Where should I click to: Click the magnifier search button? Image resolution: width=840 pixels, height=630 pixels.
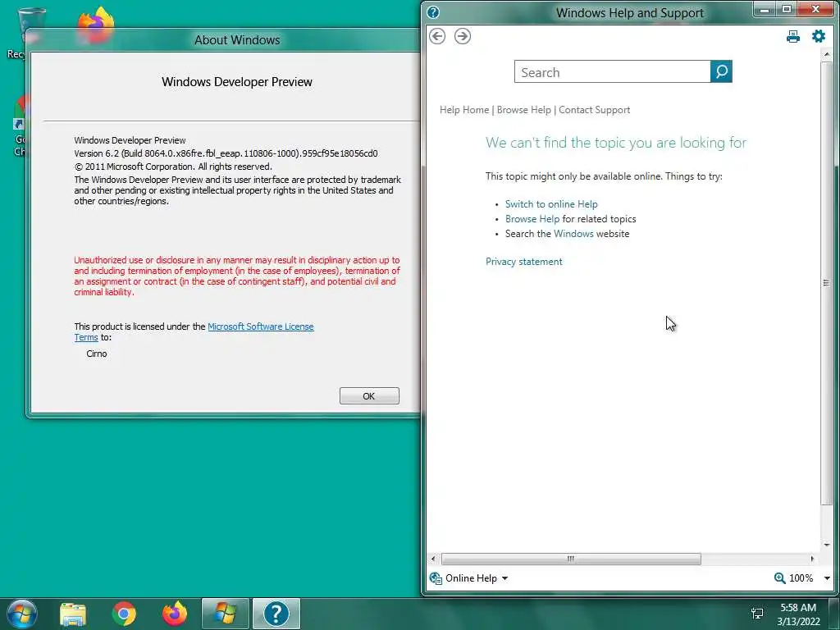pyautogui.click(x=721, y=71)
